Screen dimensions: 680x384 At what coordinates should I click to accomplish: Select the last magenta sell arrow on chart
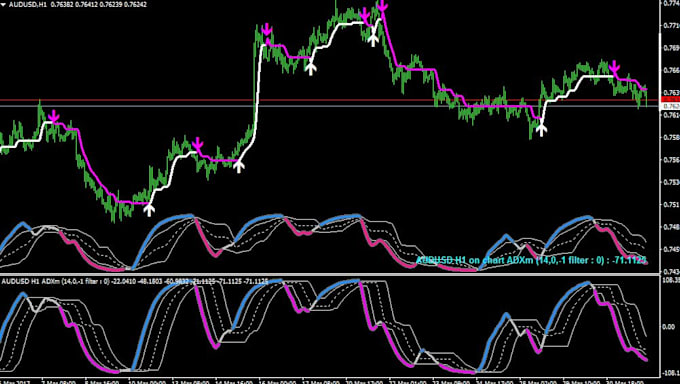pyautogui.click(x=614, y=67)
